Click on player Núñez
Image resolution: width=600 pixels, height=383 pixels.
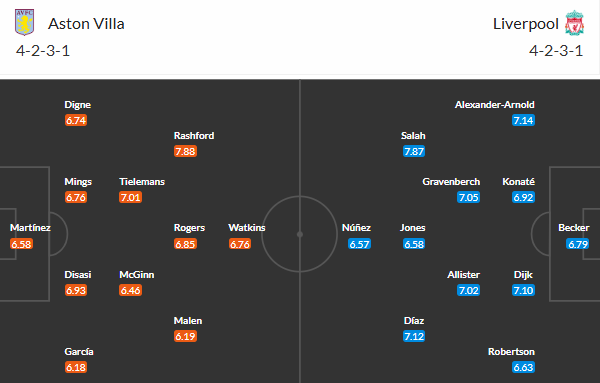tap(356, 228)
